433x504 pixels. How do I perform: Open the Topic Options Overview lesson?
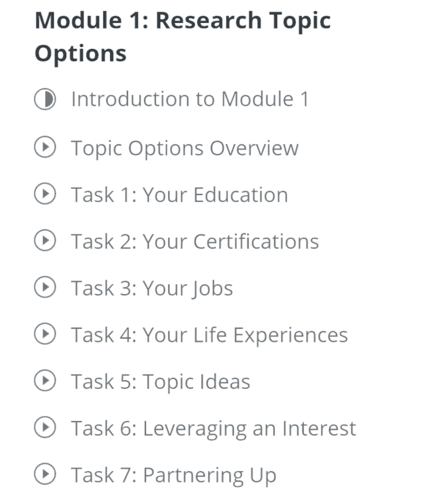pos(185,148)
